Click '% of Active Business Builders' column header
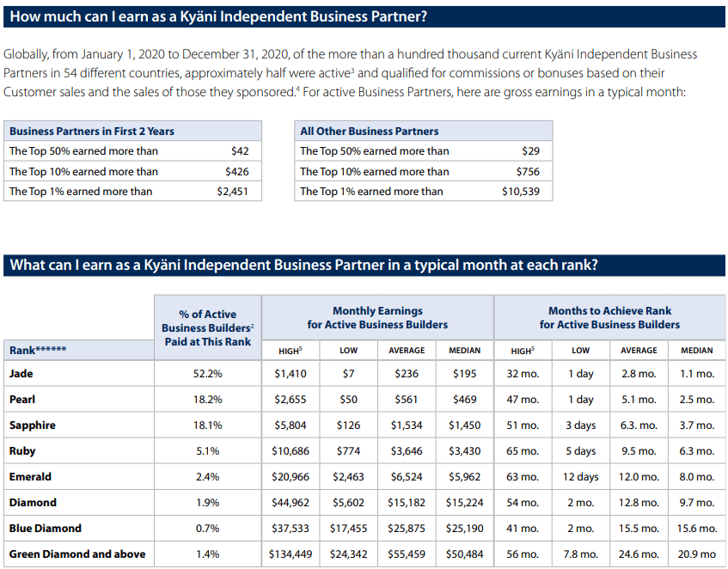728x569 pixels. point(207,327)
